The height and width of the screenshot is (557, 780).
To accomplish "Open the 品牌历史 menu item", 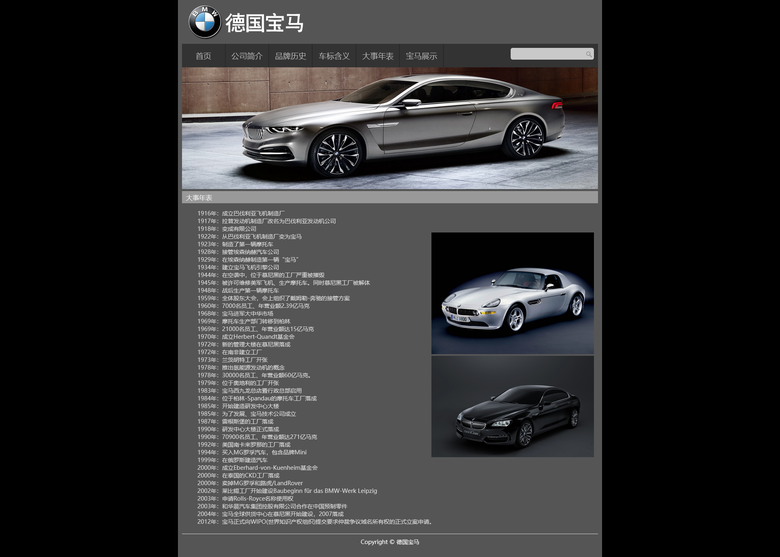I will [x=290, y=56].
